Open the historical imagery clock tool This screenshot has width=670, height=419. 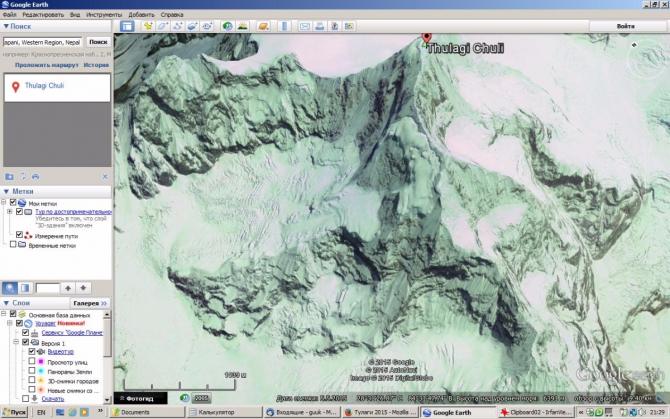point(226,26)
